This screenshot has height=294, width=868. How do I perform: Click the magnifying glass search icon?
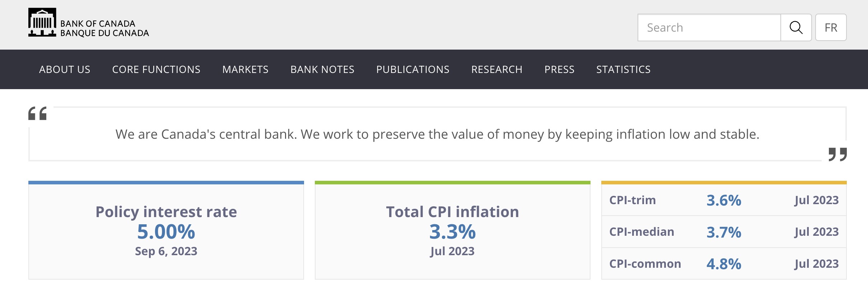(x=796, y=28)
